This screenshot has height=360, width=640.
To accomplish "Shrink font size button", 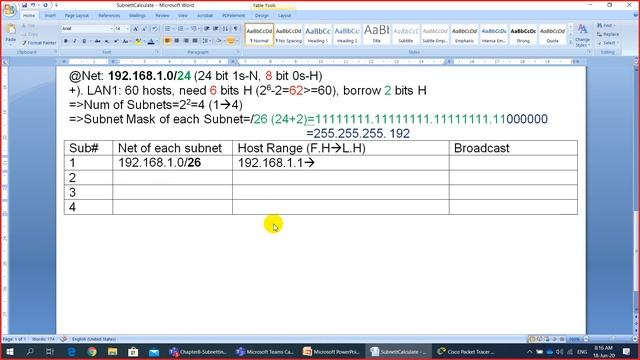I will (144, 29).
